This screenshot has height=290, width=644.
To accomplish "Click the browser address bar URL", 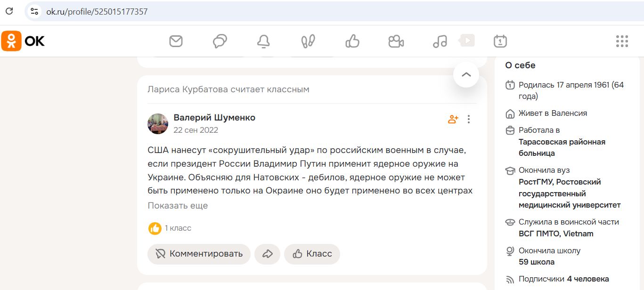I will (x=97, y=12).
